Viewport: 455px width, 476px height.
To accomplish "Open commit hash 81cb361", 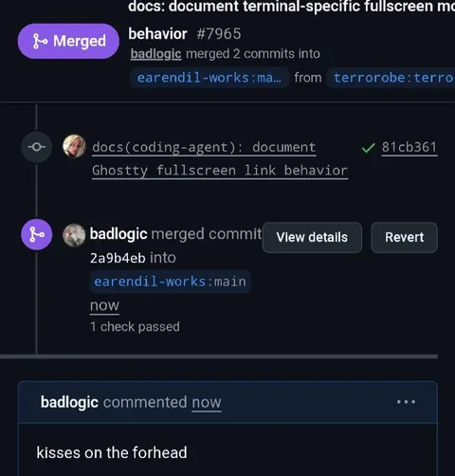I will tap(409, 147).
